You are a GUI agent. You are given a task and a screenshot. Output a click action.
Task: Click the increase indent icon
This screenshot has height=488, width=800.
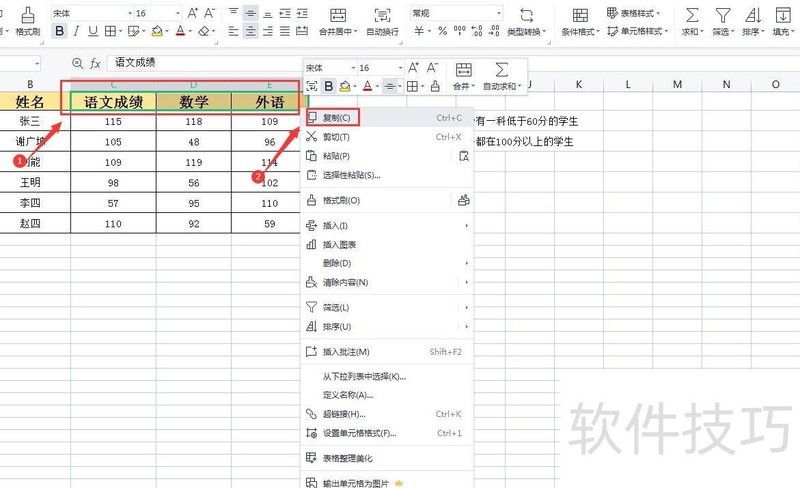tap(302, 13)
